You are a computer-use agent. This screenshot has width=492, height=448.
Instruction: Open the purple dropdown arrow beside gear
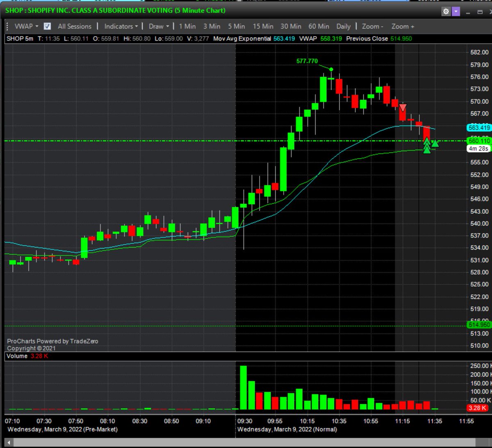pos(456,11)
